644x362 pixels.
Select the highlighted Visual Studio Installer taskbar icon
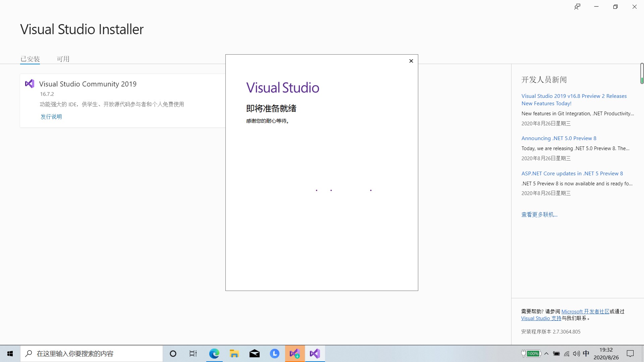[x=294, y=354]
